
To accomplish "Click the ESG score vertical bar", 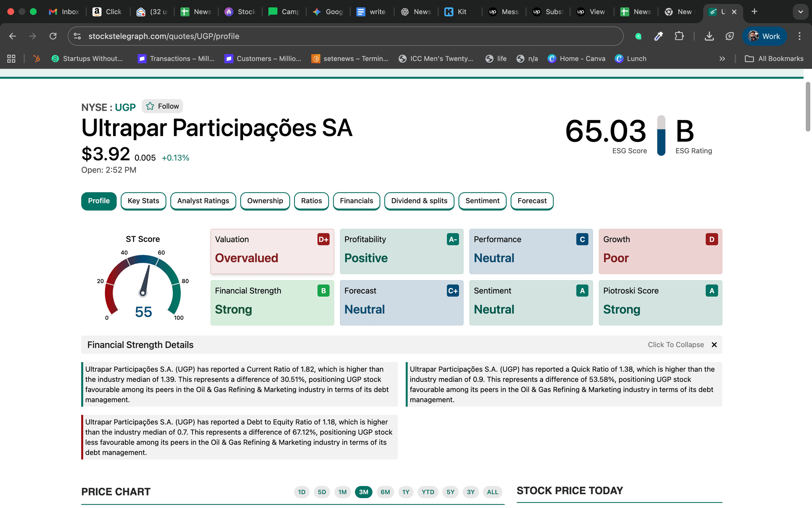I will point(661,135).
